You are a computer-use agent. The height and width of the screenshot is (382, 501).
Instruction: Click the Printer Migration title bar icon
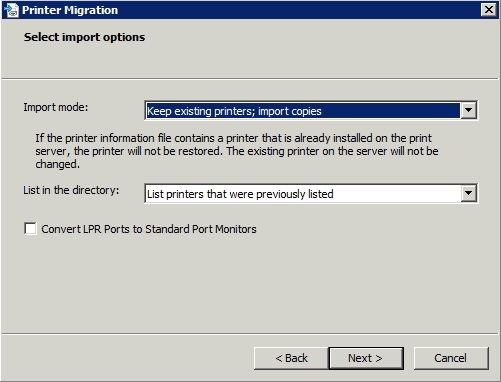(x=11, y=10)
